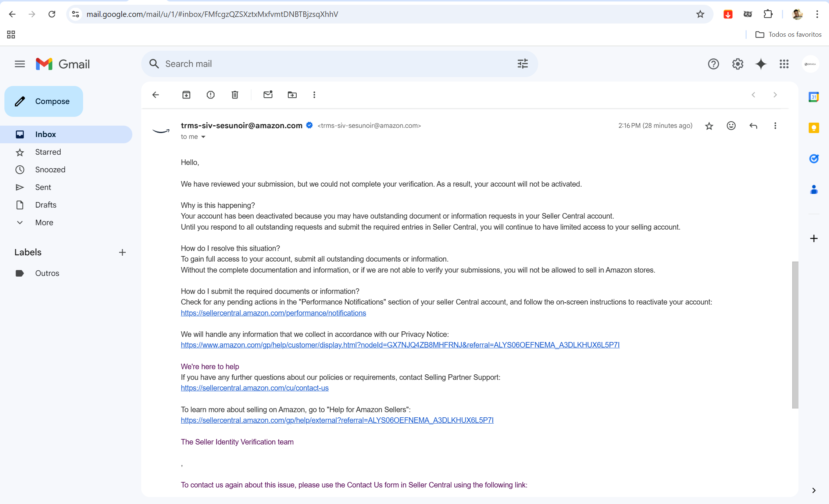Show advanced search options
This screenshot has height=504, width=829.
[x=523, y=64]
